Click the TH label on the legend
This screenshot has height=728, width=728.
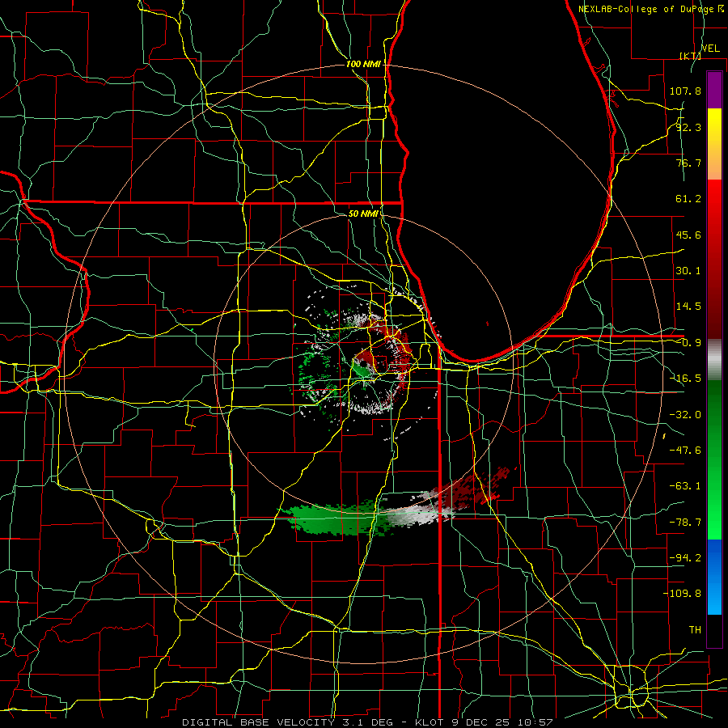coord(695,629)
